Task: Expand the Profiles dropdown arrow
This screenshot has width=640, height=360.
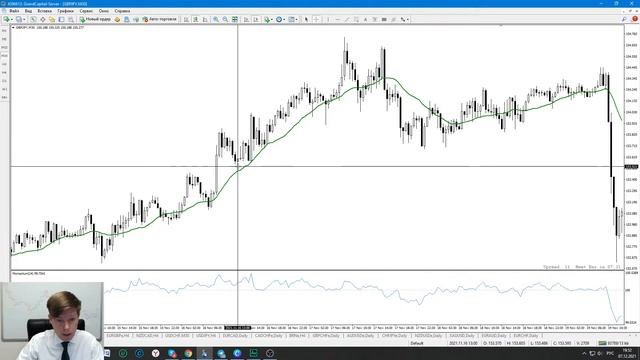Action: pos(24,19)
